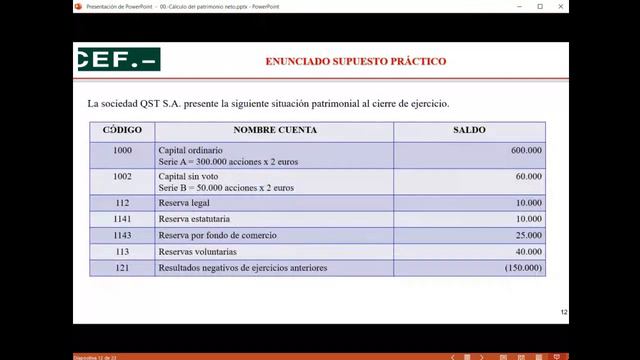Click the 'Reserva estatutaria' account name

coord(194,219)
